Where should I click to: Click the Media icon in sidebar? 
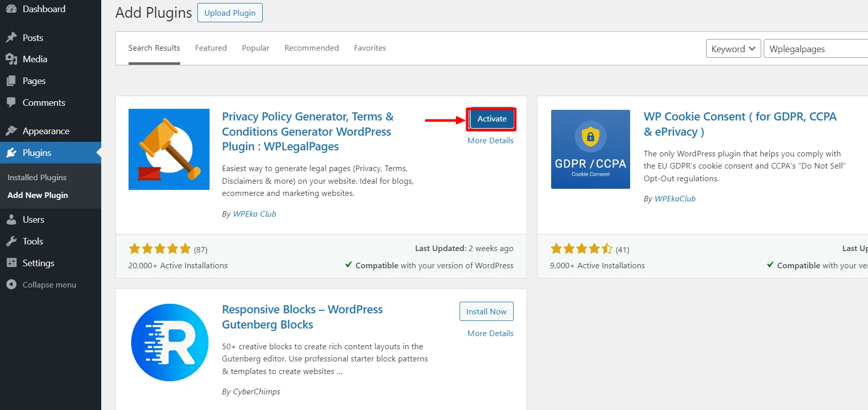tap(11, 59)
